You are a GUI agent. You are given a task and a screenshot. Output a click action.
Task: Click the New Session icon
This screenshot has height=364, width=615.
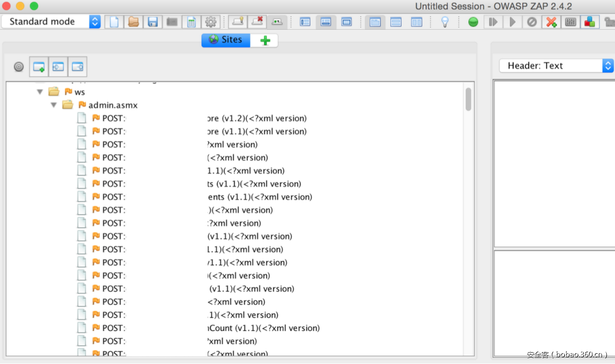point(114,22)
